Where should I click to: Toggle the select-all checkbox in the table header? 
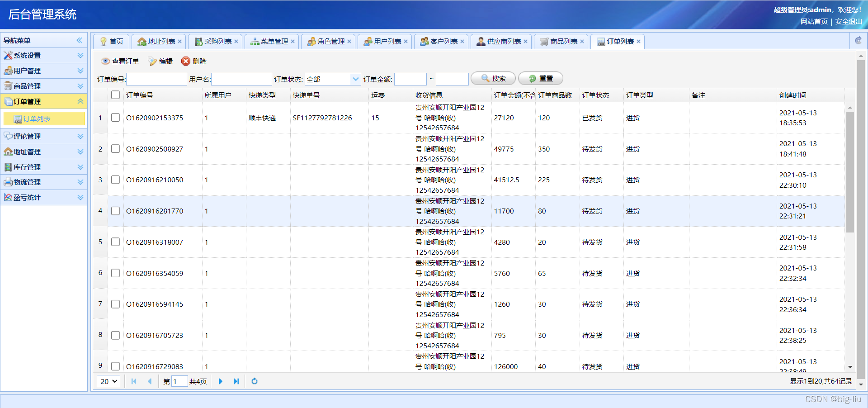(115, 95)
